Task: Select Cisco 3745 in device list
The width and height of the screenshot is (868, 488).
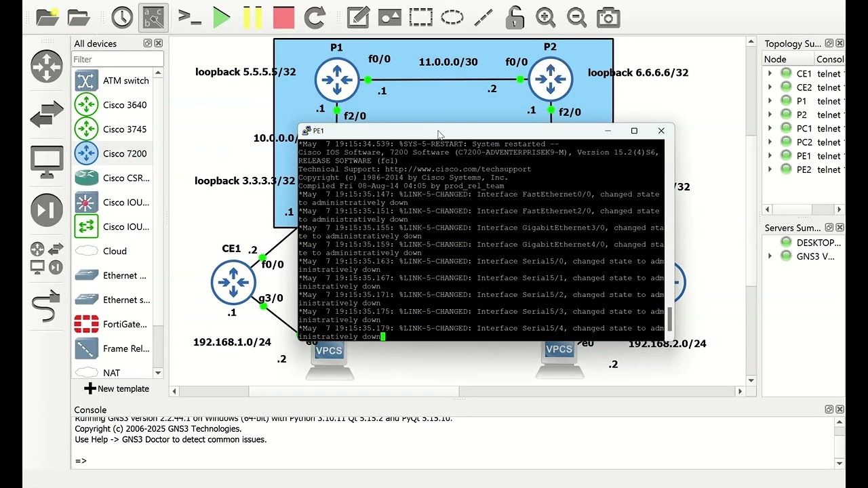Action: [x=113, y=129]
